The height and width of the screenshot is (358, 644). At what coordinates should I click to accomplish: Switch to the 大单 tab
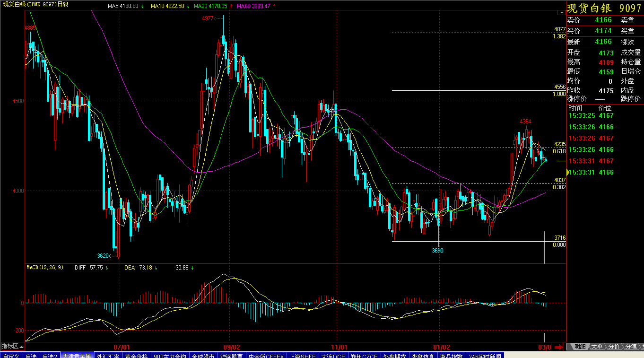click(597, 347)
